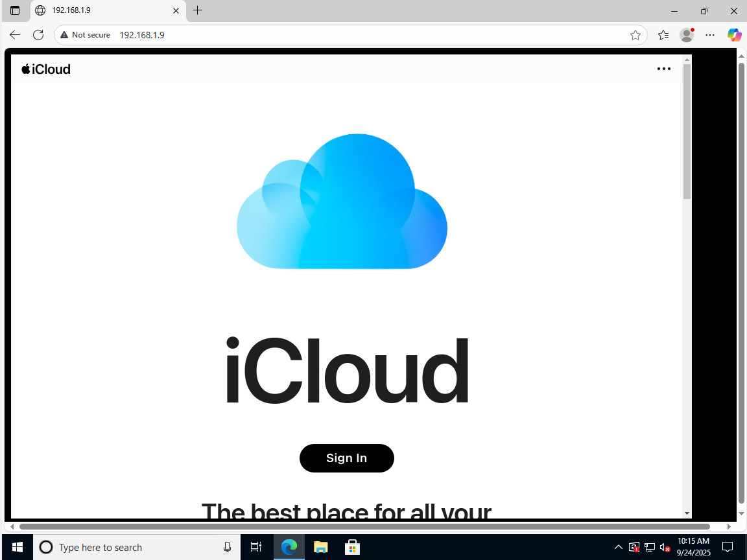
Task: Open the browser profile icon
Action: 687,35
